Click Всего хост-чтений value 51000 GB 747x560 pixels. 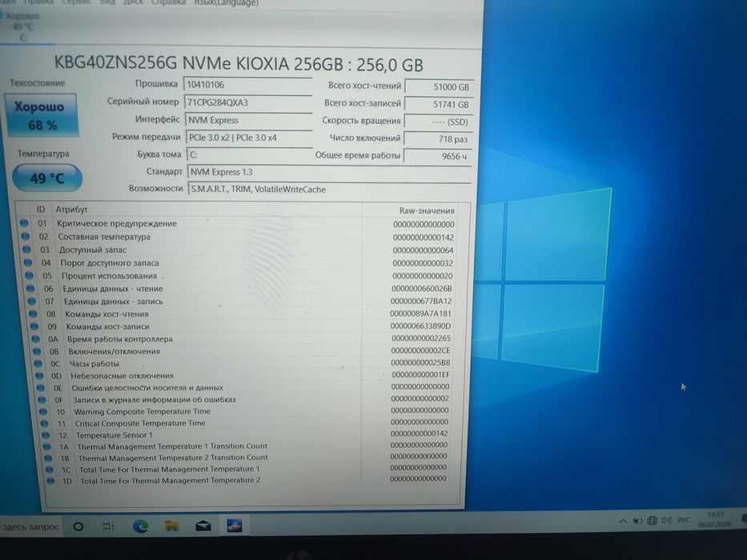point(439,86)
